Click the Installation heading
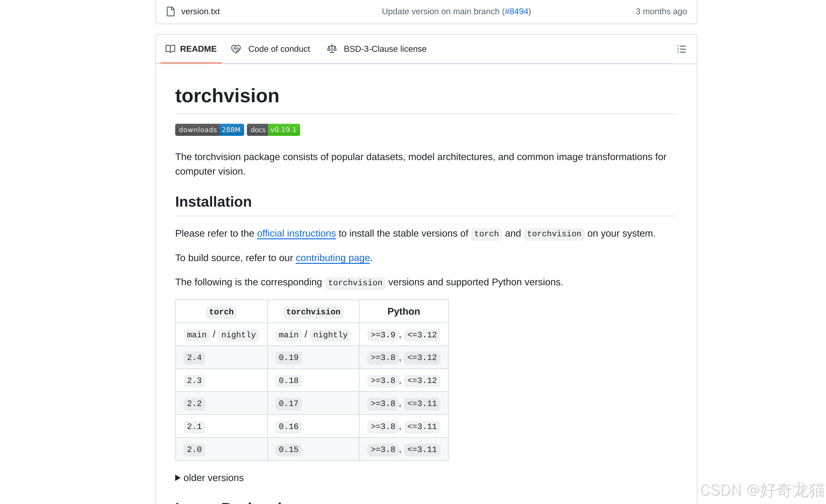The image size is (826, 504). tap(213, 202)
